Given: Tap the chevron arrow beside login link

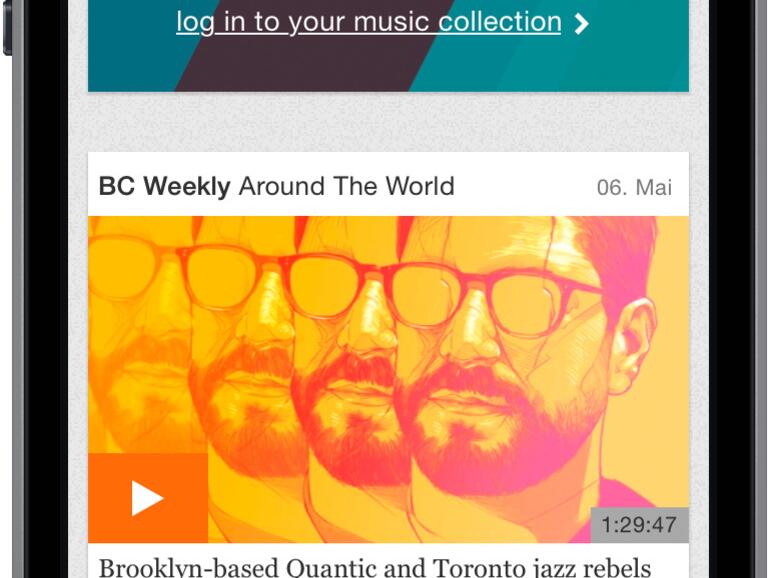Looking at the screenshot, I should [581, 24].
